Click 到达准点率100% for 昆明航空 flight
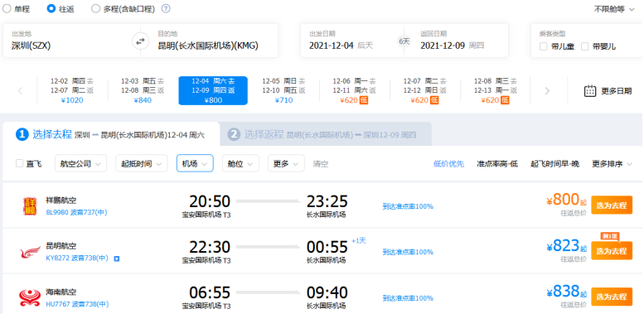Screen dimensions: 644x314 (408, 252)
